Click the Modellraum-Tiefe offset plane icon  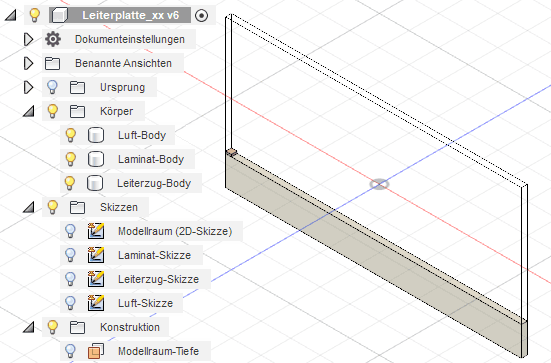(x=96, y=351)
